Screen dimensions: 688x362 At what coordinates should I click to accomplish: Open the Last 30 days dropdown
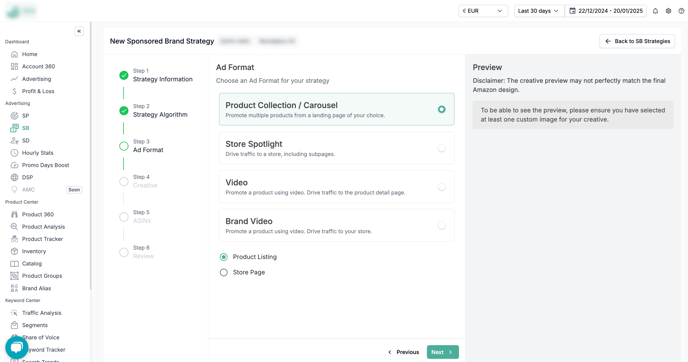pyautogui.click(x=538, y=11)
